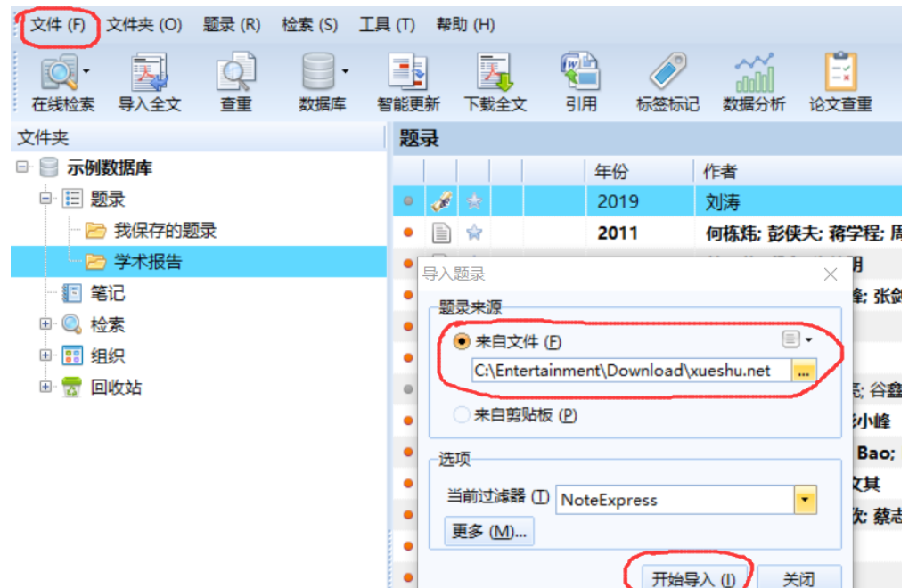Collapse the 示例数据库 tree node

[21, 168]
